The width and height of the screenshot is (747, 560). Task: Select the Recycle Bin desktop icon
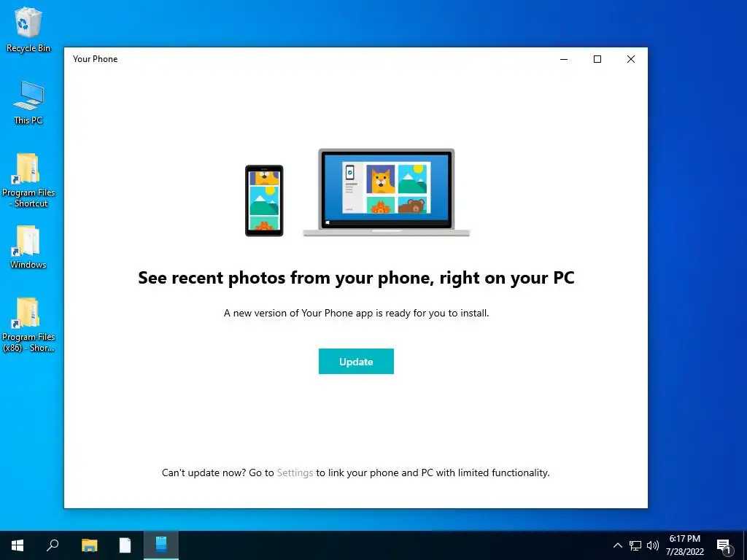tap(28, 29)
